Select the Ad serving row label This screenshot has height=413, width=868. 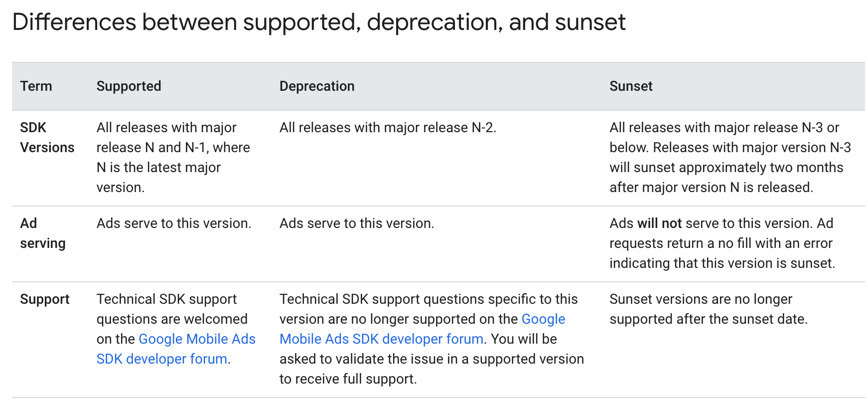click(x=43, y=233)
